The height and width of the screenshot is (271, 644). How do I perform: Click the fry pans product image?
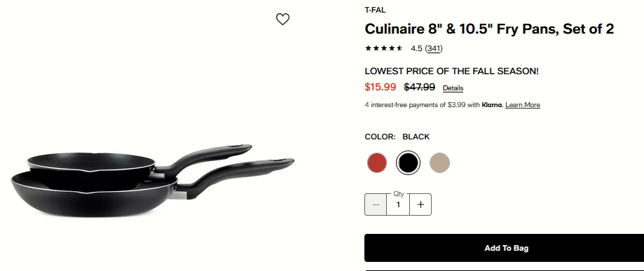152,181
